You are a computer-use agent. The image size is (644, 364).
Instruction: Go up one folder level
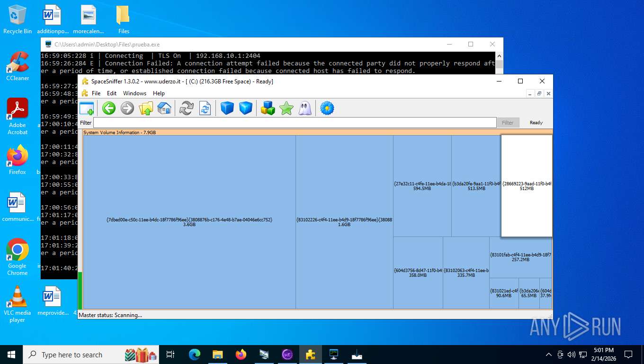pyautogui.click(x=146, y=108)
